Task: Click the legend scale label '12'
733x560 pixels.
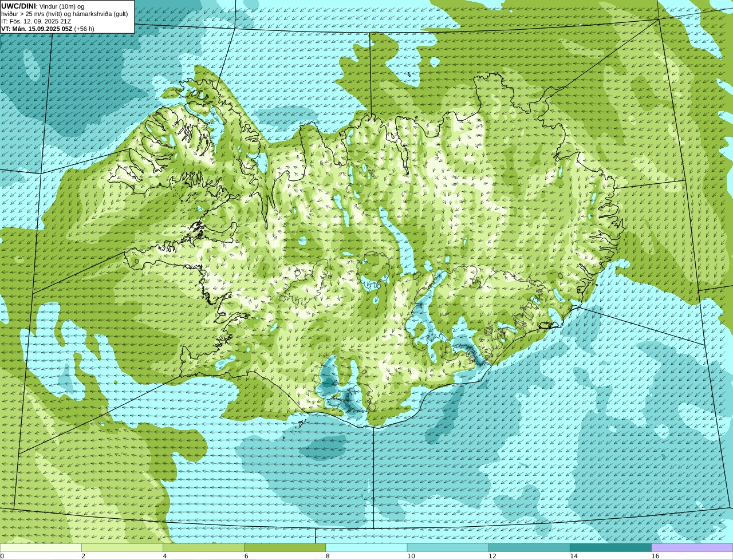Action: (x=492, y=556)
